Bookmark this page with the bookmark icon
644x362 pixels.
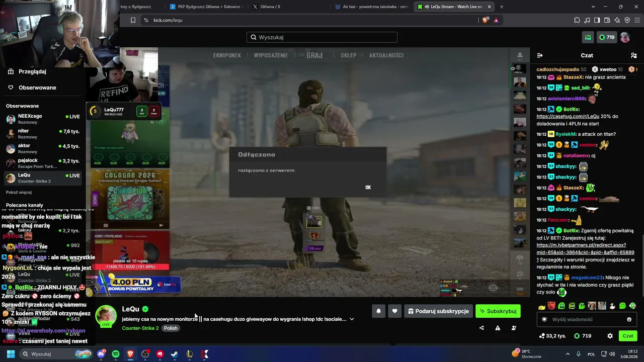[x=133, y=20]
